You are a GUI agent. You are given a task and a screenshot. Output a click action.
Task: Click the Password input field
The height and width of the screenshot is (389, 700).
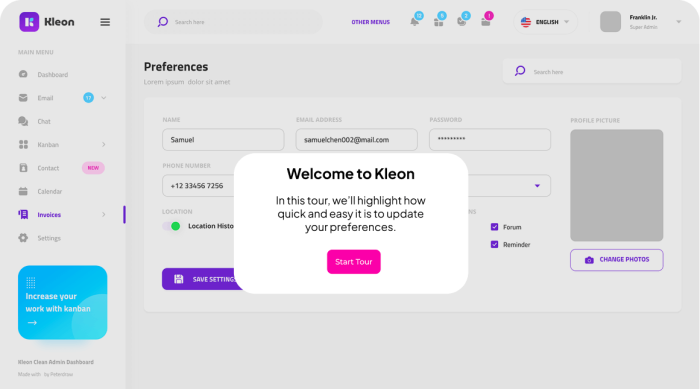click(x=490, y=140)
